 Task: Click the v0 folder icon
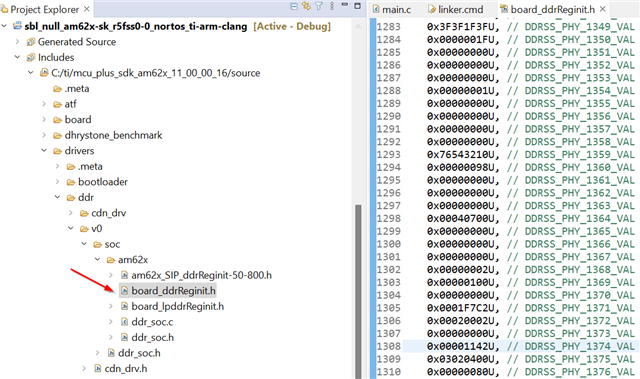(x=84, y=228)
